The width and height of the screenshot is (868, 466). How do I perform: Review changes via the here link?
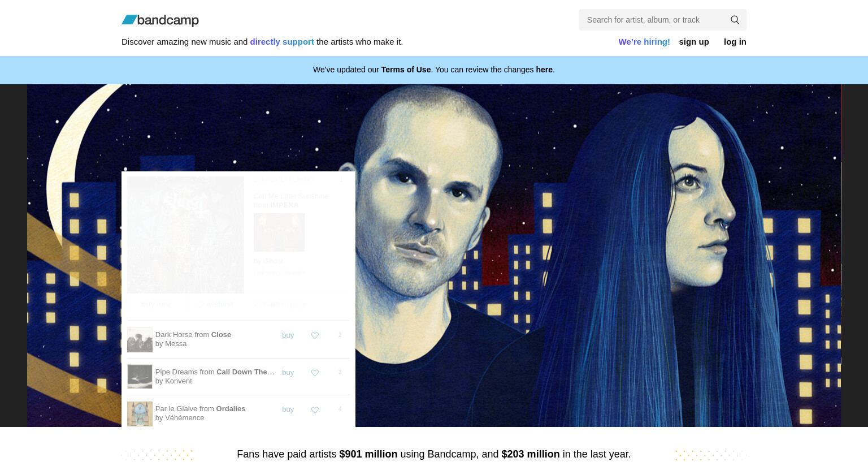coord(544,70)
